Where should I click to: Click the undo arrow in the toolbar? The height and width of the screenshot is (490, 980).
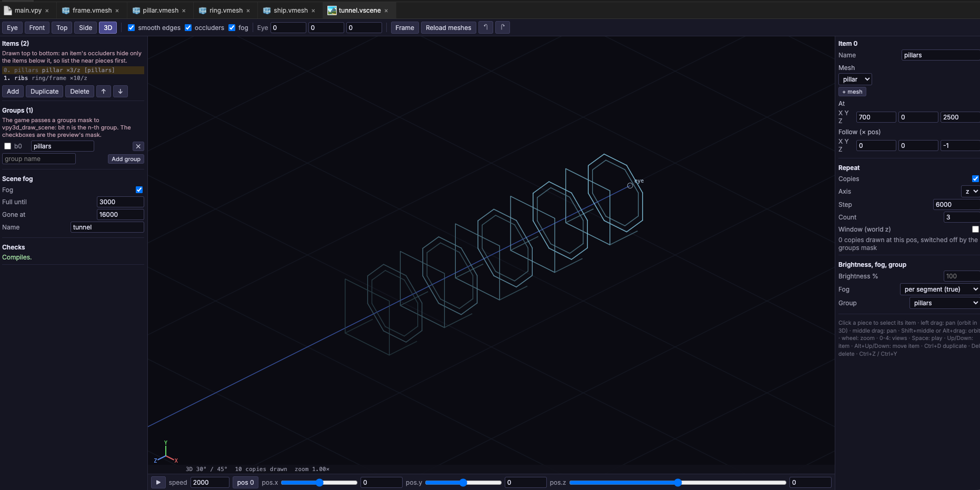coord(486,27)
